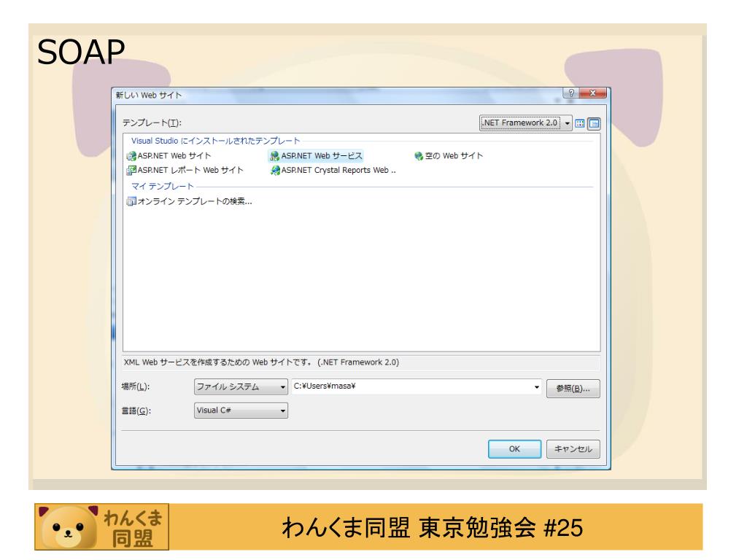Close the 新しい Web サイト dialog
This screenshot has height=560, width=747.
(592, 93)
